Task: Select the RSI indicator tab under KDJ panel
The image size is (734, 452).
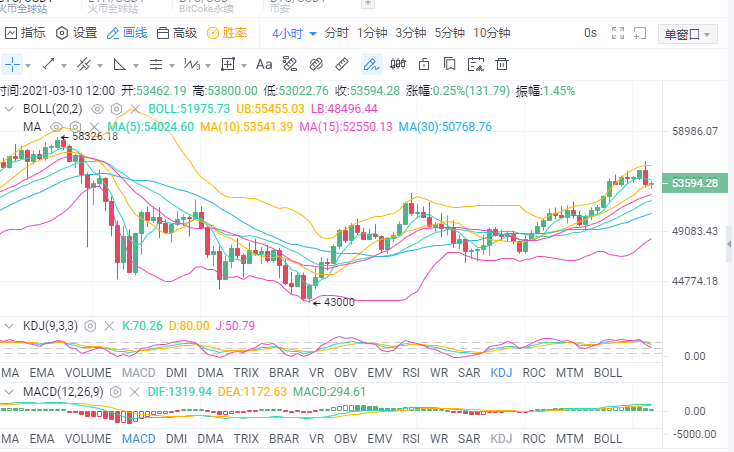Action: coord(411,373)
